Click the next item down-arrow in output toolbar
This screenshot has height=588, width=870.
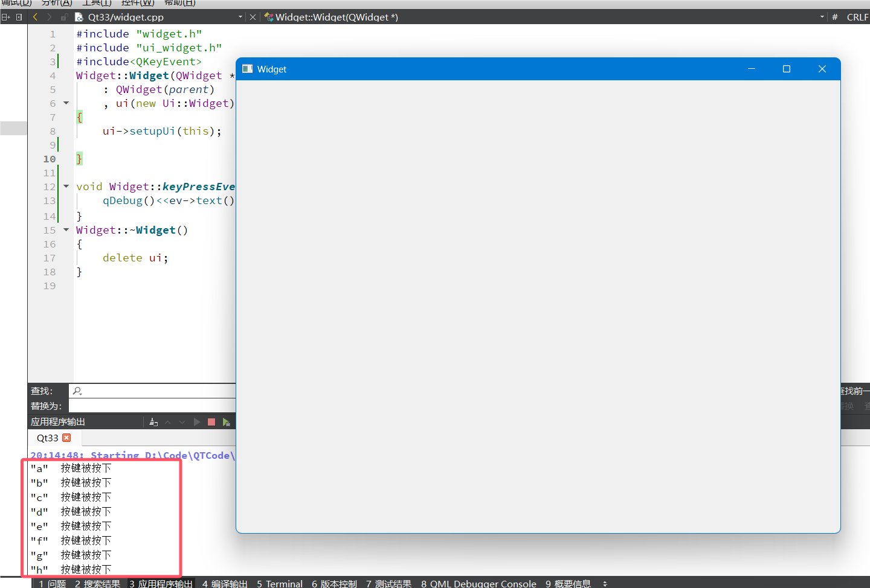tap(182, 422)
